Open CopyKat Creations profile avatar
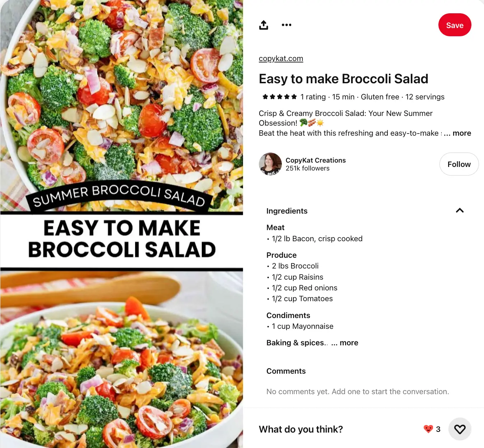 tap(270, 164)
